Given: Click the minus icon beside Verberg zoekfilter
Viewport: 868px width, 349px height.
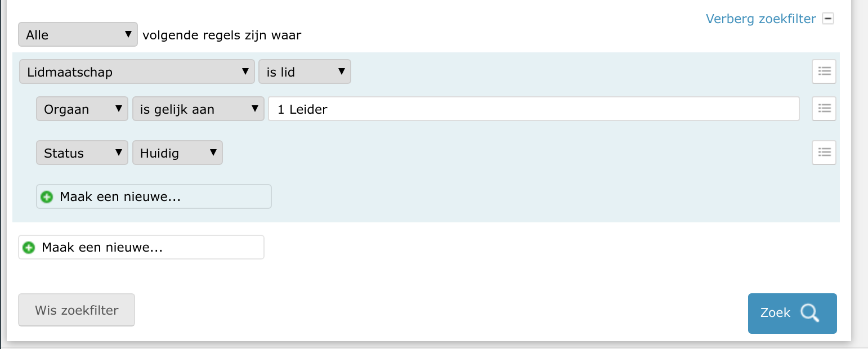Looking at the screenshot, I should pyautogui.click(x=827, y=19).
